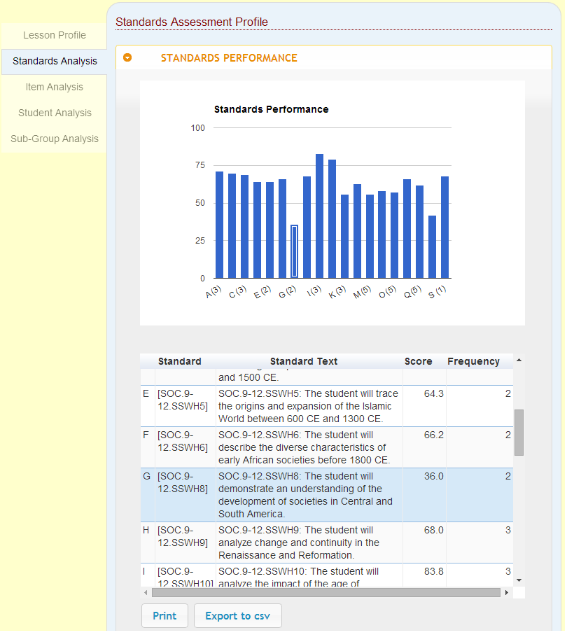565x631 pixels.
Task: Click the score value 36.0
Action: coord(433,476)
